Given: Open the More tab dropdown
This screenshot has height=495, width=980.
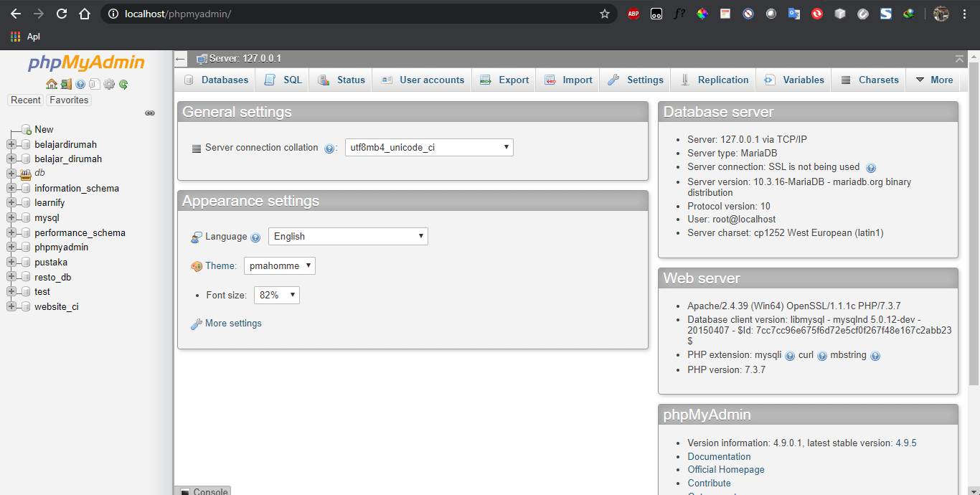Looking at the screenshot, I should pos(933,80).
